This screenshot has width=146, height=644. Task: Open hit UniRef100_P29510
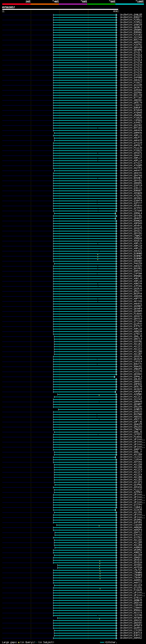(131, 22)
